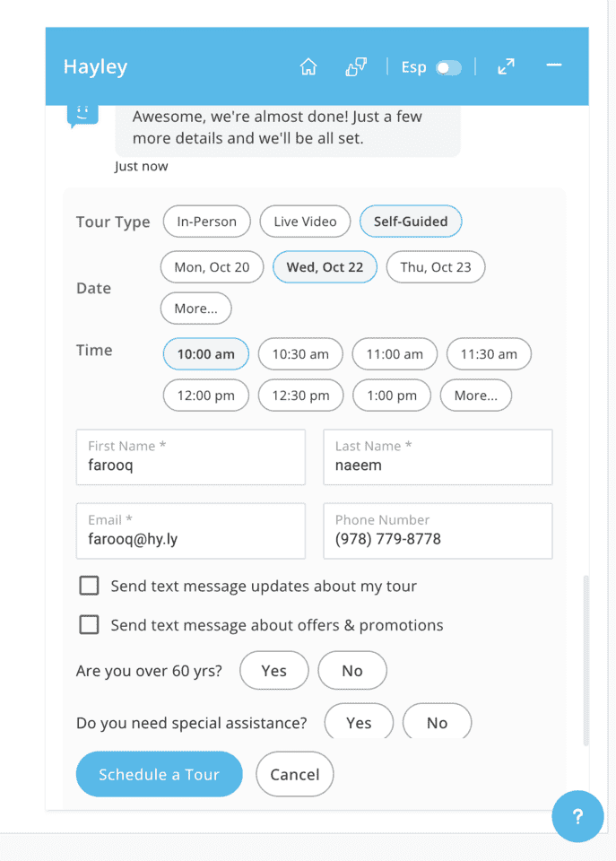Pick Thu, Oct 23 as tour date
The width and height of the screenshot is (616, 861).
click(x=435, y=267)
